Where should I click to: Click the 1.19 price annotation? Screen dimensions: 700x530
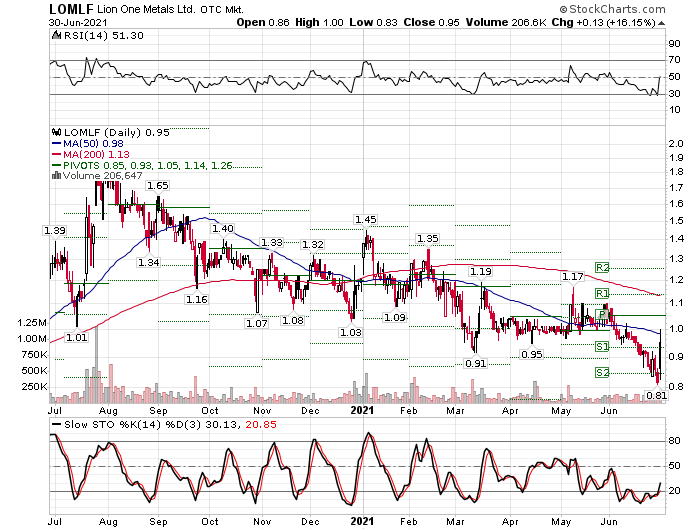click(x=480, y=271)
